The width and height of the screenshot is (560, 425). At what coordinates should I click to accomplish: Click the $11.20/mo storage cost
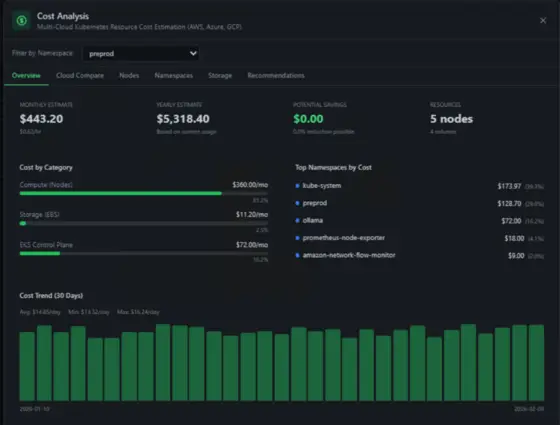pyautogui.click(x=252, y=214)
